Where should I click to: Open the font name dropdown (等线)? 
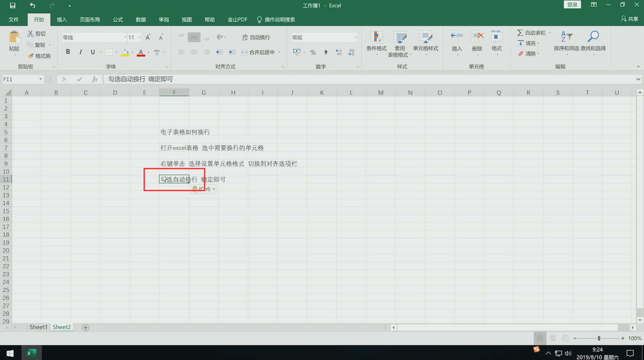point(125,38)
